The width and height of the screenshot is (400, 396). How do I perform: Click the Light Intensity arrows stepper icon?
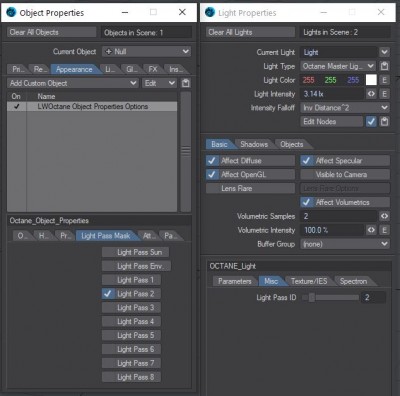pos(371,94)
